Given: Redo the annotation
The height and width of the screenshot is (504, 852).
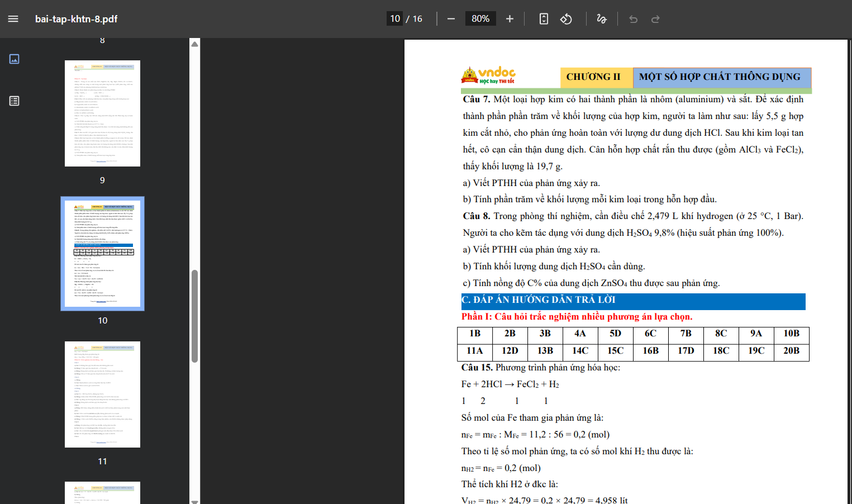Looking at the screenshot, I should click(655, 19).
